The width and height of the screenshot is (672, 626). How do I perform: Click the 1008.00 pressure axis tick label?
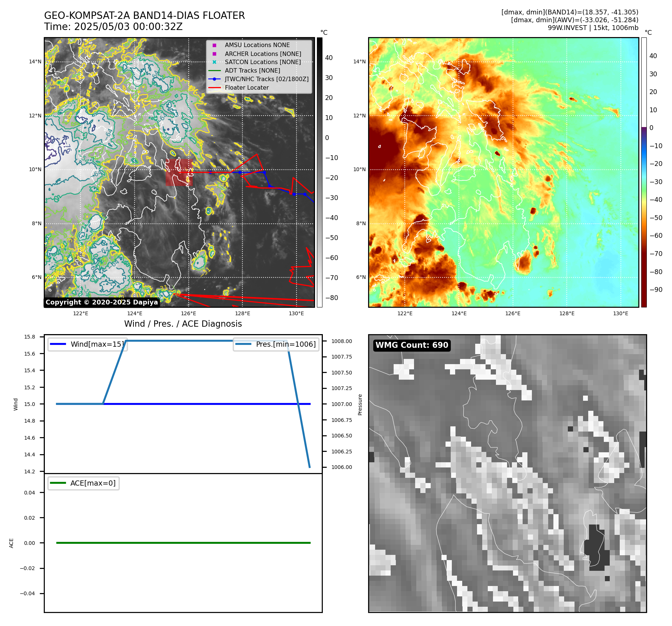342,341
